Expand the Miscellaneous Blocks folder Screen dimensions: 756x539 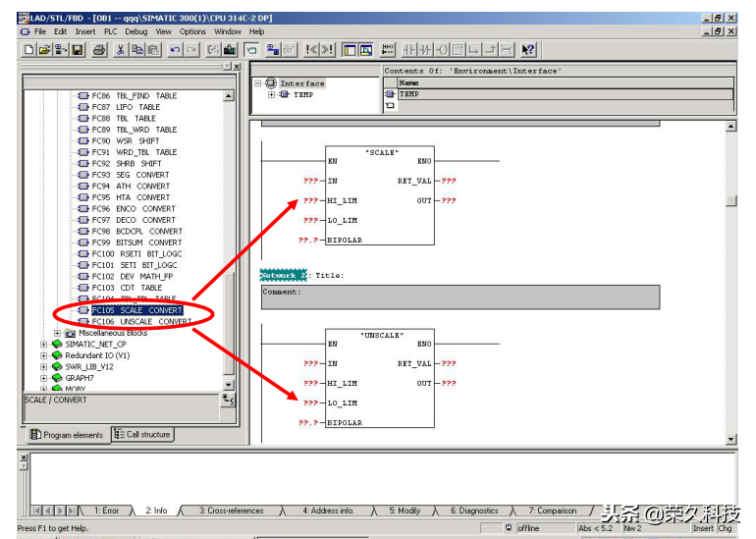(57, 333)
